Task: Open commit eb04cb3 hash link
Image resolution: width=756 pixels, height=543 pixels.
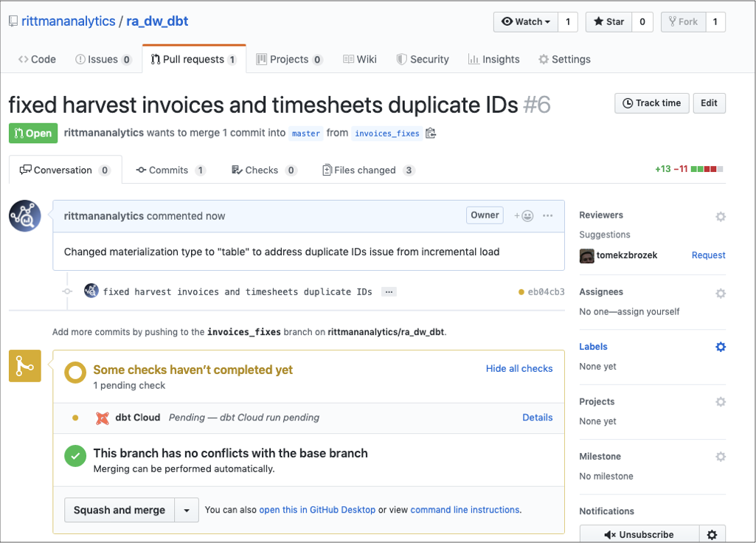Action: tap(546, 291)
